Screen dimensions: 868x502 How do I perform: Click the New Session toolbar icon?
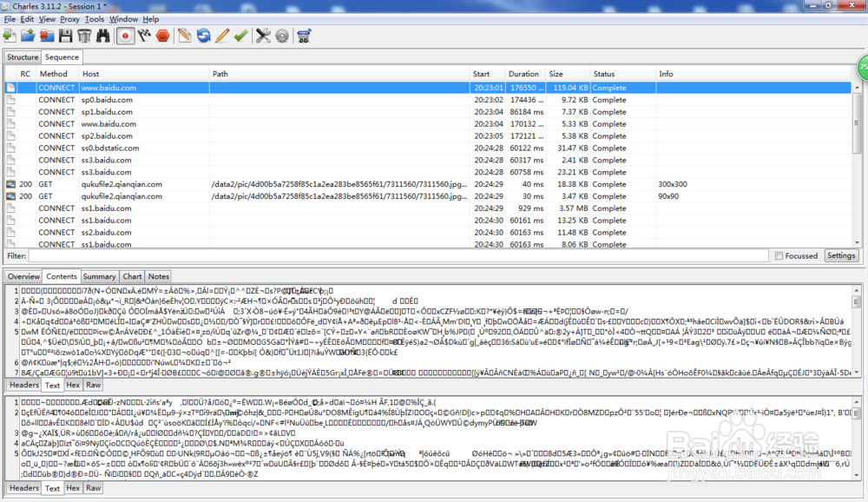[9, 36]
